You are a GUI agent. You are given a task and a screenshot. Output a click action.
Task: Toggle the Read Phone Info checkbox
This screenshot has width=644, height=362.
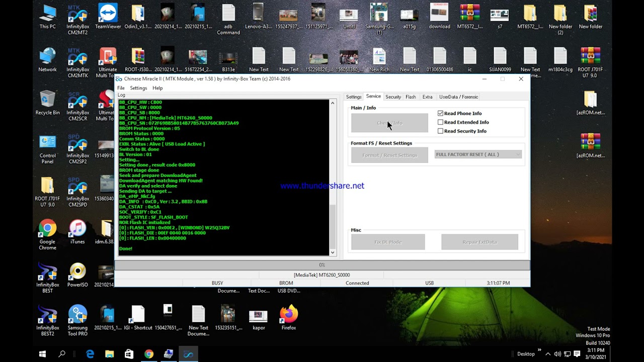click(x=441, y=114)
